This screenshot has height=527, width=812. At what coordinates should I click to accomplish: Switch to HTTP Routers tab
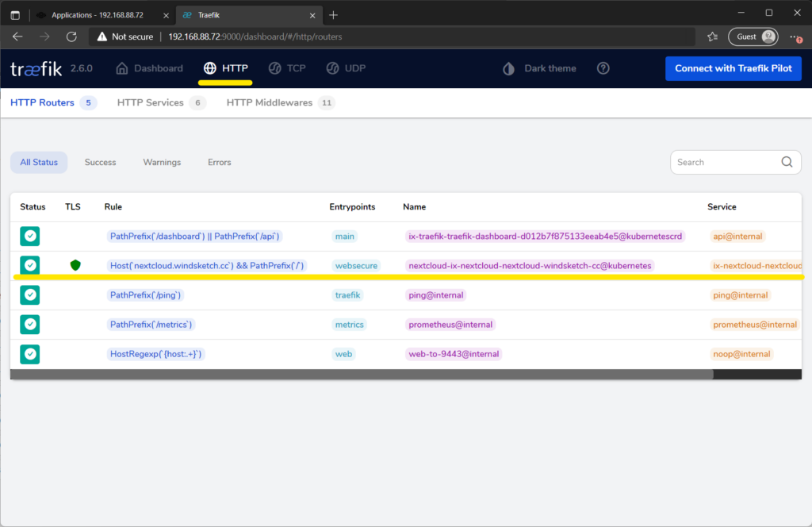(x=53, y=102)
